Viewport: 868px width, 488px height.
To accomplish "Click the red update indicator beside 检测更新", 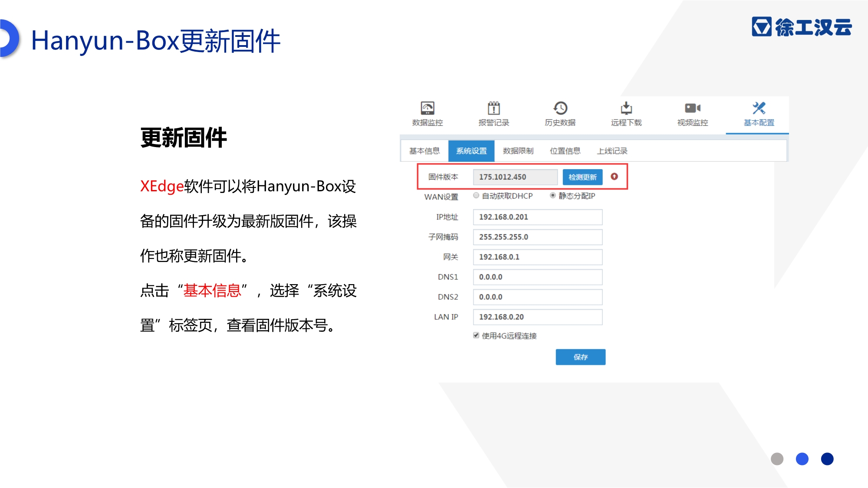I will click(x=614, y=177).
